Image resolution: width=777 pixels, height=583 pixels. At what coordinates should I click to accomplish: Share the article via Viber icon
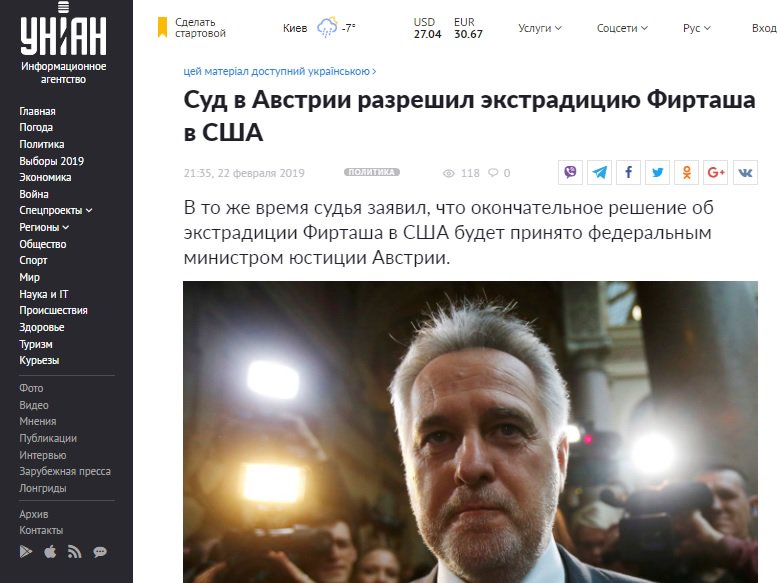point(570,172)
